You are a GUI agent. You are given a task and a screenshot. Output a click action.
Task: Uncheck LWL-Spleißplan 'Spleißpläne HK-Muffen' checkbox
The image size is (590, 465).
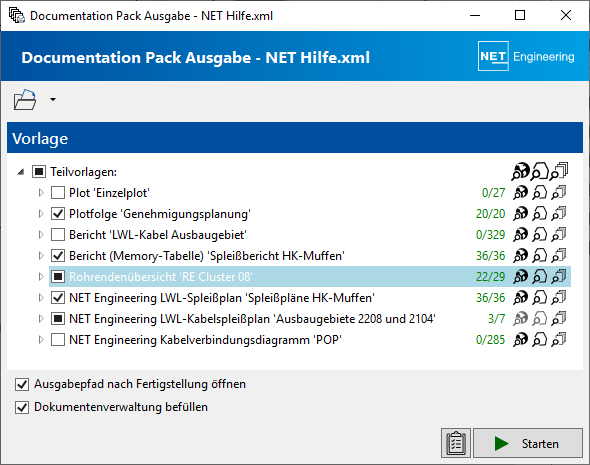pos(58,298)
